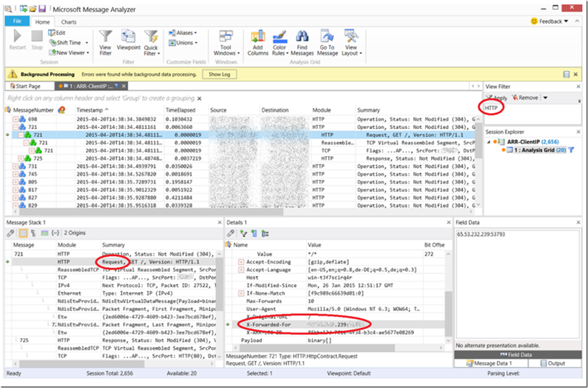Viewport: 588px width, 388px height.
Task: Click the Show Log button
Action: tap(220, 74)
